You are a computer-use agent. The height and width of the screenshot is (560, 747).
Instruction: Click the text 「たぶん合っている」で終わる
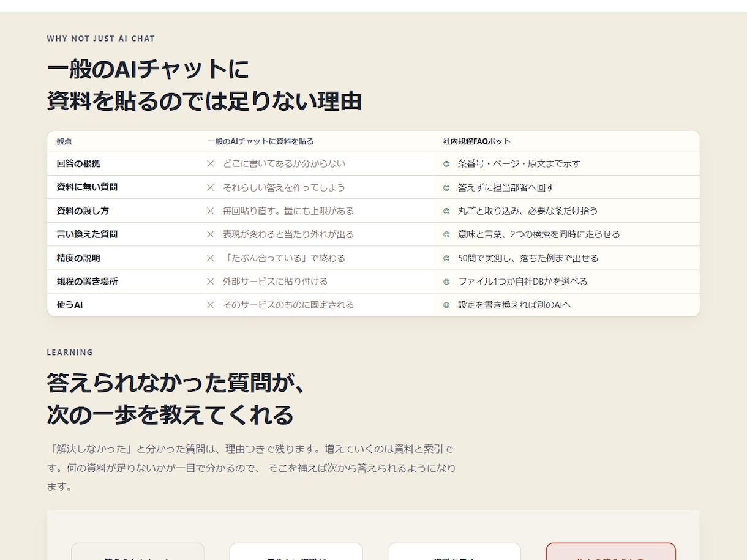[x=284, y=258]
